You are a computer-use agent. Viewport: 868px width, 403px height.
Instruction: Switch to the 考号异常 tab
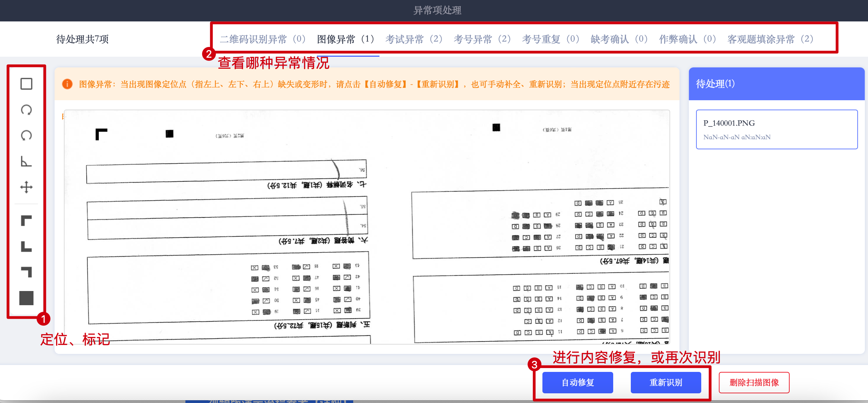click(482, 39)
